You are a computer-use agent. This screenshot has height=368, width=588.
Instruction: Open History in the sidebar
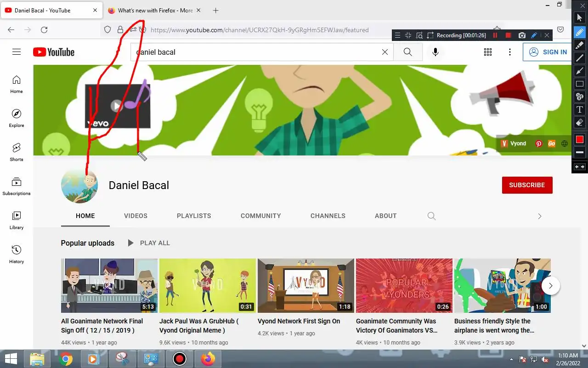pyautogui.click(x=17, y=254)
